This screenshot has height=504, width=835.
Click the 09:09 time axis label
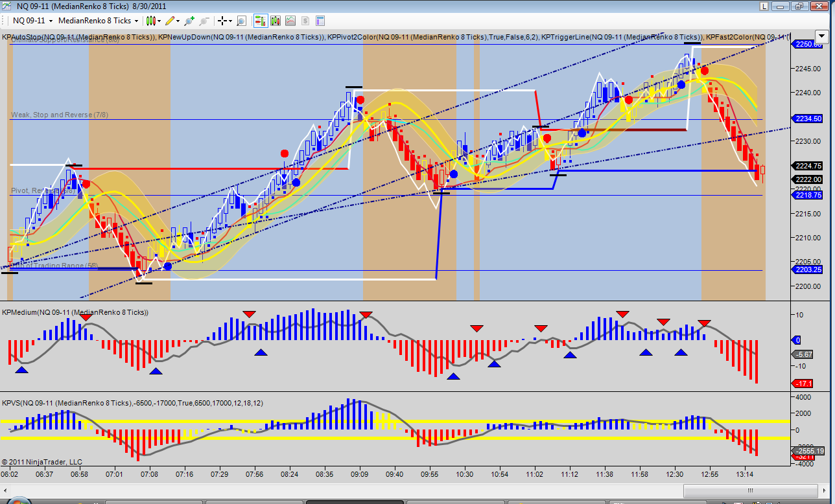pos(359,474)
